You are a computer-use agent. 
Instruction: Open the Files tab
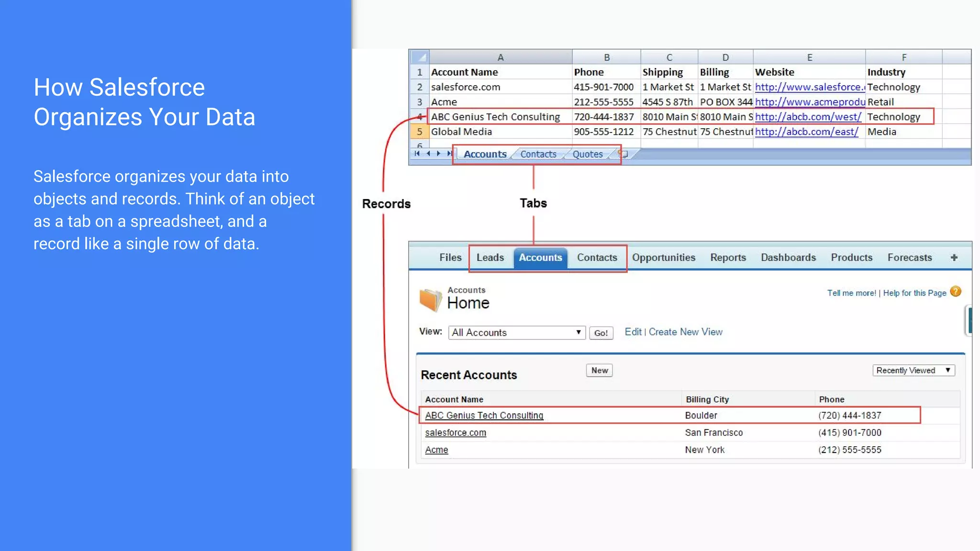(x=450, y=257)
